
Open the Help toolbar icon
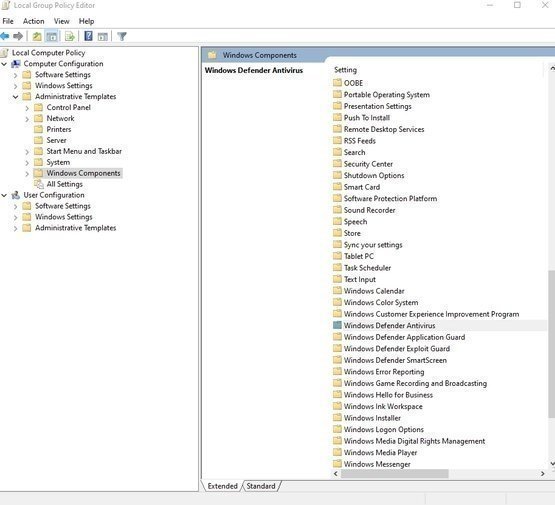tap(88, 36)
